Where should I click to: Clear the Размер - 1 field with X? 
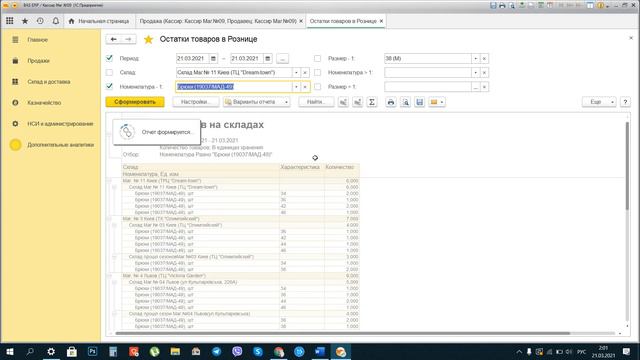[484, 58]
